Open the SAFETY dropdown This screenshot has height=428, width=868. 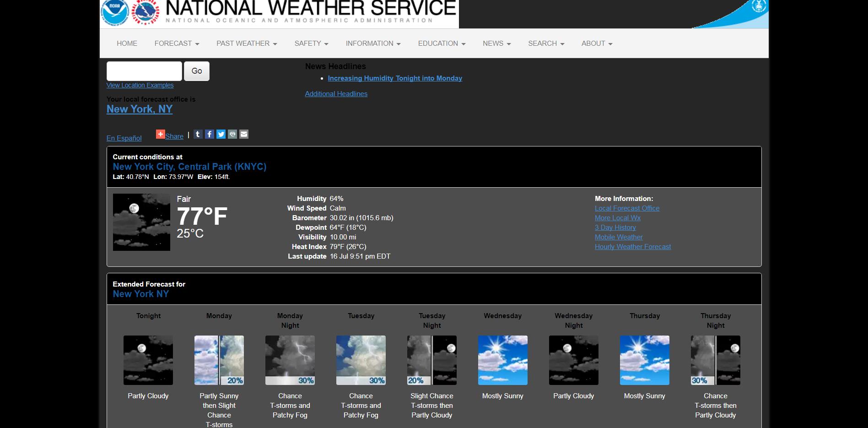pos(311,43)
